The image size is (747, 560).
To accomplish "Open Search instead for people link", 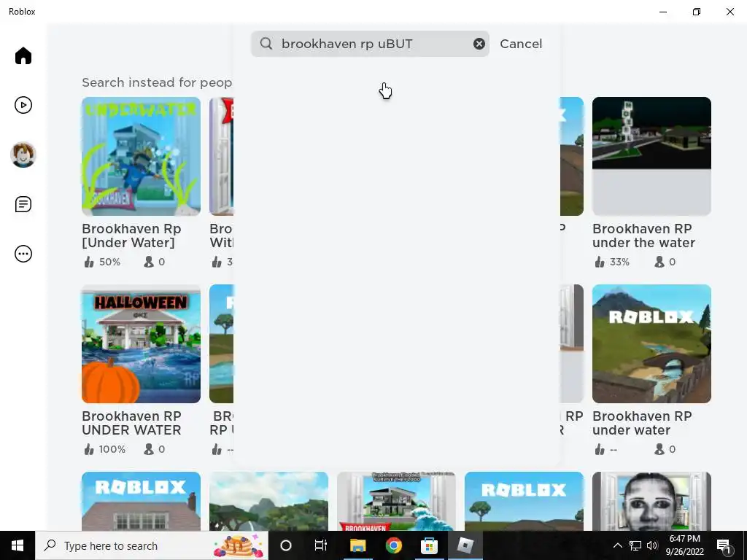I will [x=157, y=82].
